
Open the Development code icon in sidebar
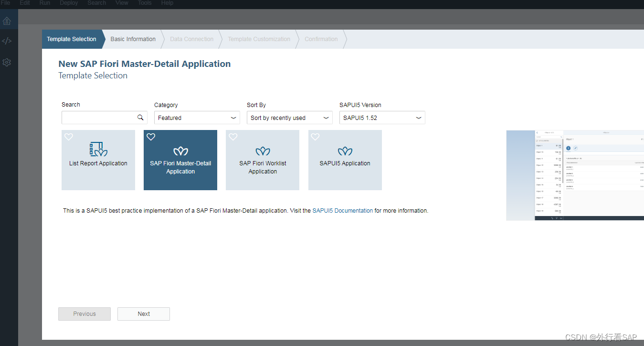pyautogui.click(x=7, y=41)
